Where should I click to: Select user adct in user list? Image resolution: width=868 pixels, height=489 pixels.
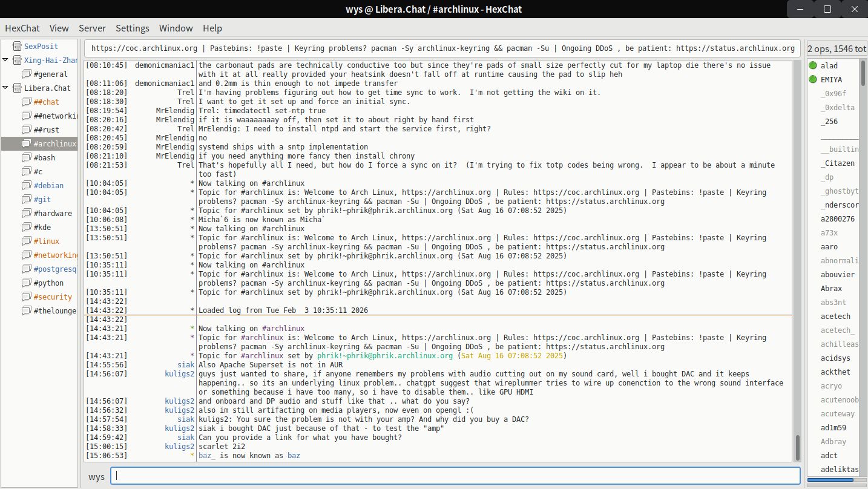(x=829, y=455)
